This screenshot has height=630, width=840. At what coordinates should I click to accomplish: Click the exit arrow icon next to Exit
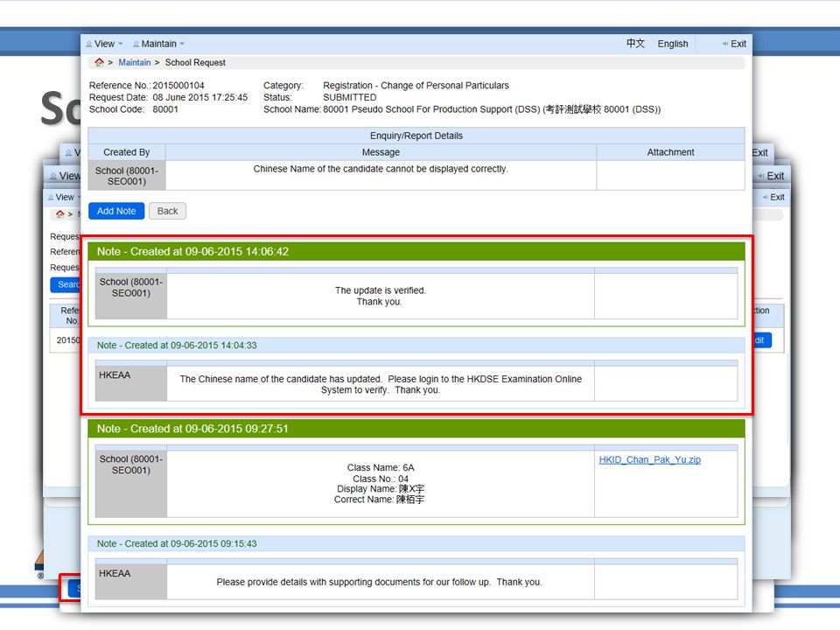pyautogui.click(x=724, y=44)
